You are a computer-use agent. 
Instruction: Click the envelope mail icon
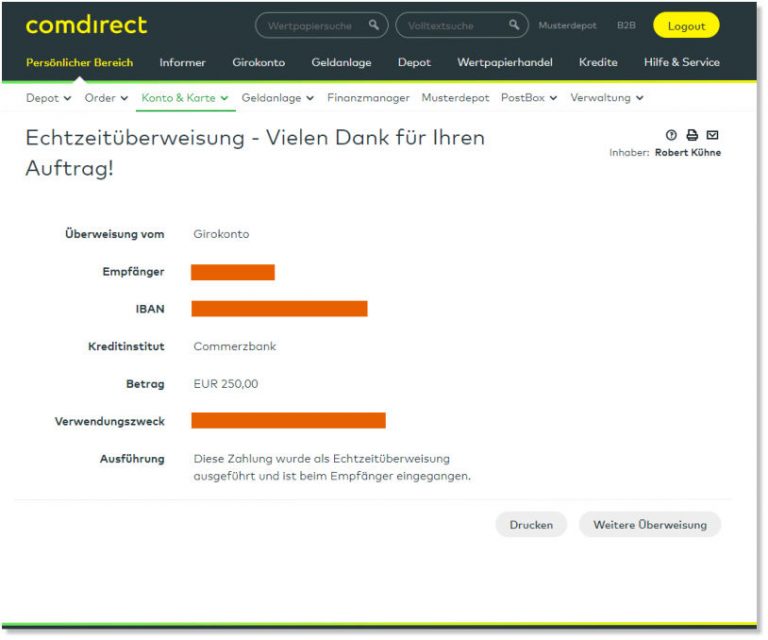click(712, 135)
